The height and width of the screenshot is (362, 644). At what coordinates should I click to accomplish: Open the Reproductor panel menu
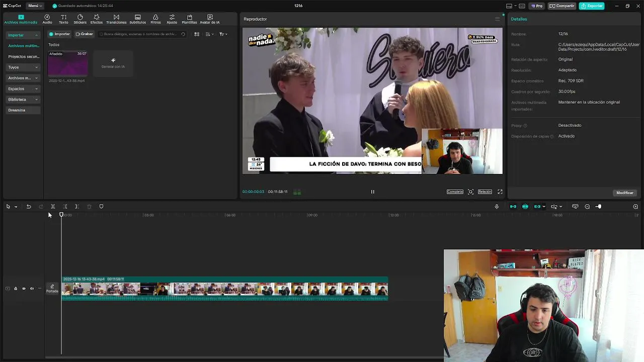click(x=497, y=19)
